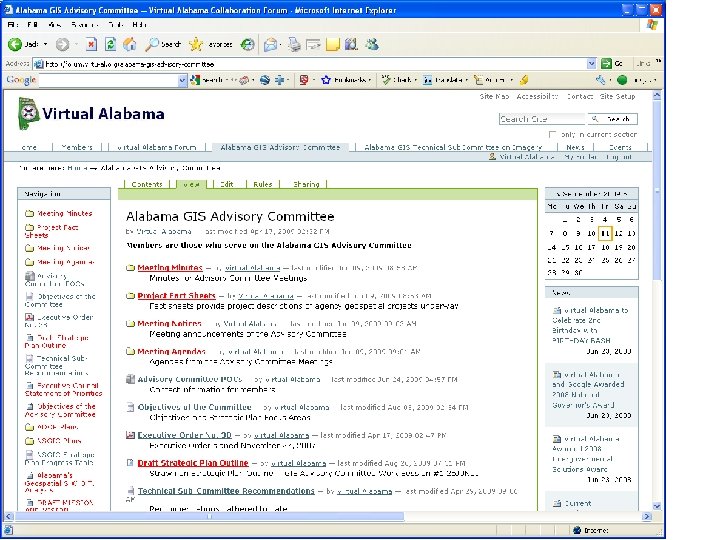This screenshot has height=540, width=720.
Task: Open the Back button history dropdown arrow
Action: [x=45, y=44]
